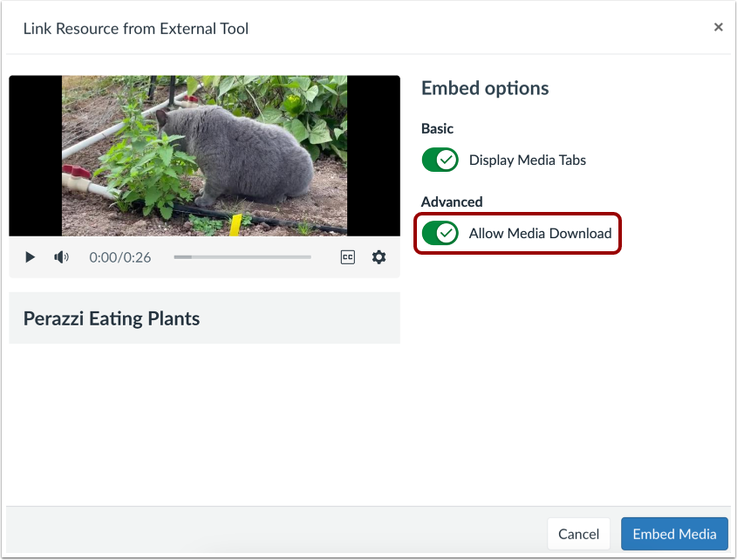Open the video settings gear icon
Image resolution: width=737 pixels, height=560 pixels.
[379, 256]
